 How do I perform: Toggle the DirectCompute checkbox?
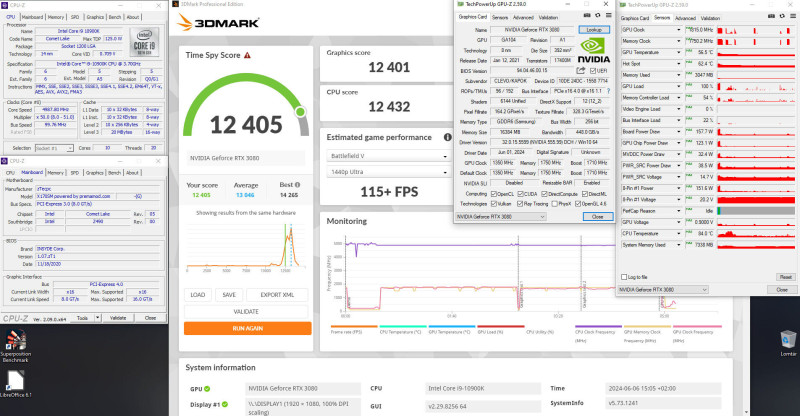[x=544, y=194]
